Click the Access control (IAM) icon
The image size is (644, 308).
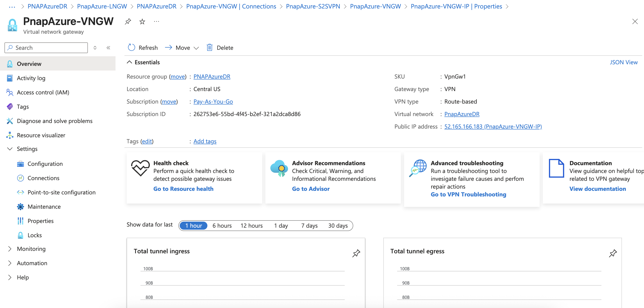(x=10, y=92)
